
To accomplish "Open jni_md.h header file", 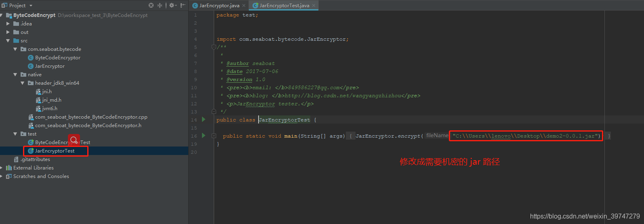I will (52, 100).
